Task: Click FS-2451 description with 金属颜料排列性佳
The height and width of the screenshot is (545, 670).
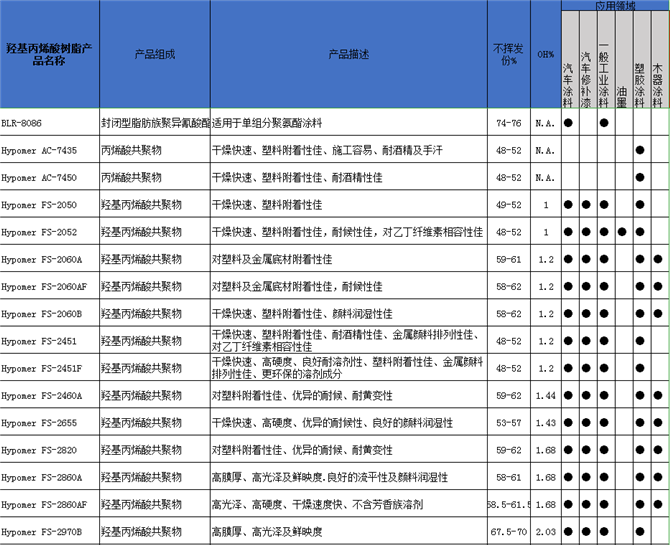Action: pyautogui.click(x=349, y=341)
